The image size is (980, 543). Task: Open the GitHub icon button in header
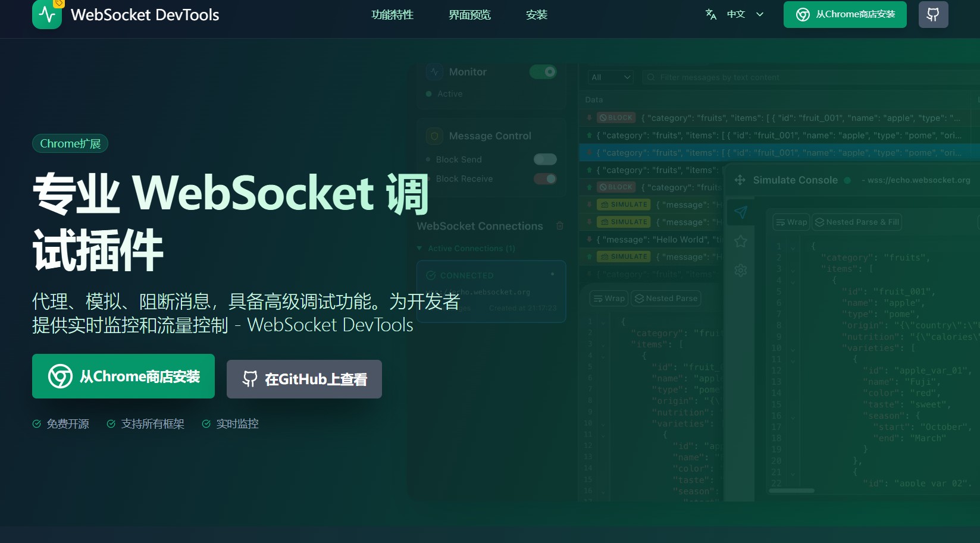(x=933, y=14)
